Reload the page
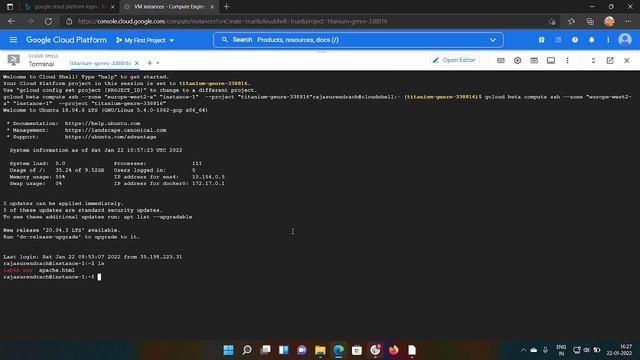This screenshot has height=360, width=640. (x=48, y=21)
